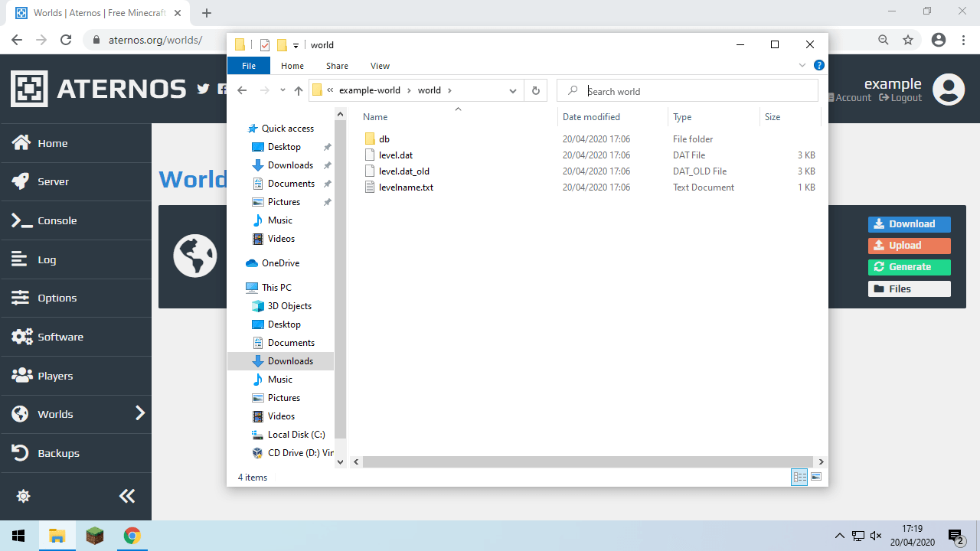Go to Aternos Players page
This screenshot has width=980, height=551.
click(x=76, y=376)
